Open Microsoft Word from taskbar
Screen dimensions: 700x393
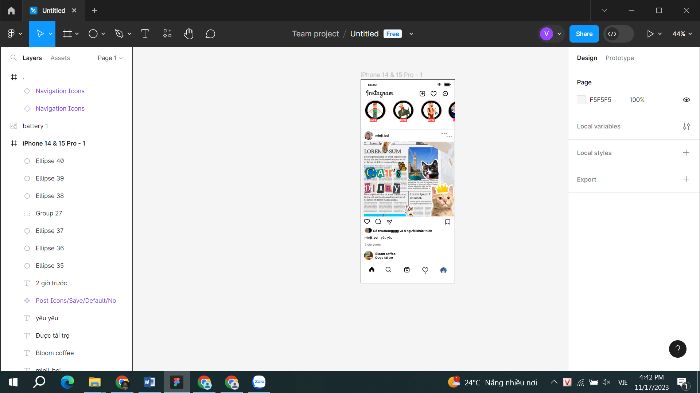tap(150, 382)
